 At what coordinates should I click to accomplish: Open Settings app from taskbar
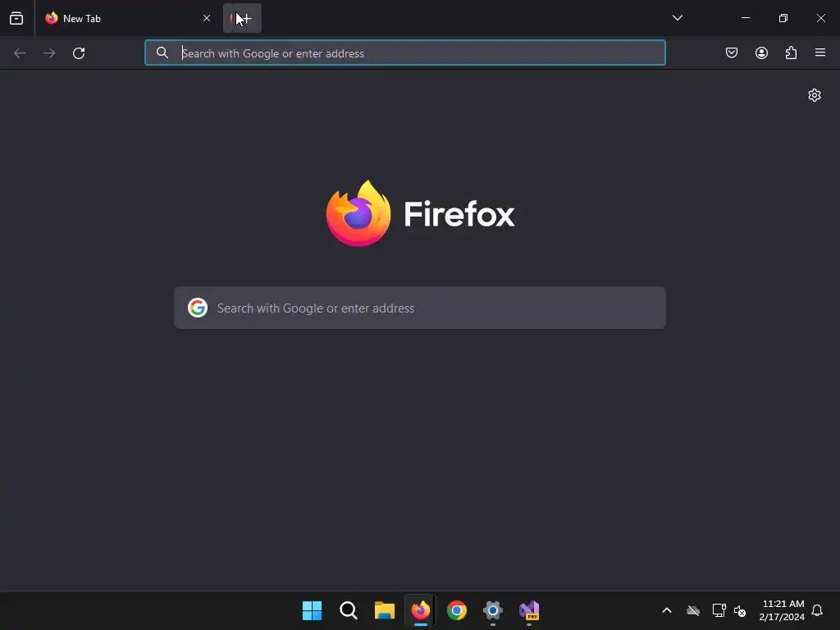(493, 610)
